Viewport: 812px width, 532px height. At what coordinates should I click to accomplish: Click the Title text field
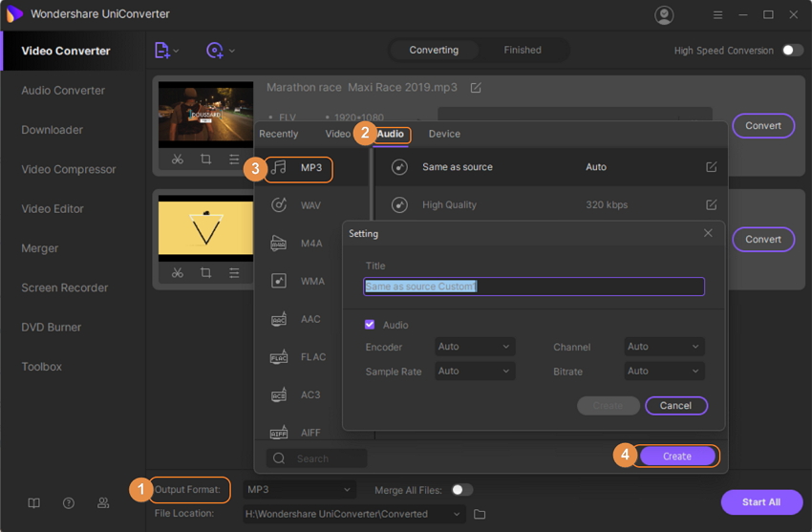click(x=534, y=287)
